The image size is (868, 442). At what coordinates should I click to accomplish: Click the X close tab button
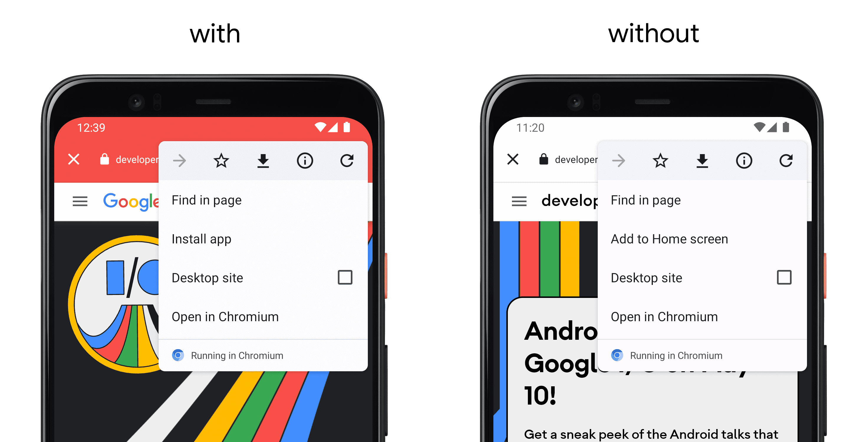click(73, 157)
